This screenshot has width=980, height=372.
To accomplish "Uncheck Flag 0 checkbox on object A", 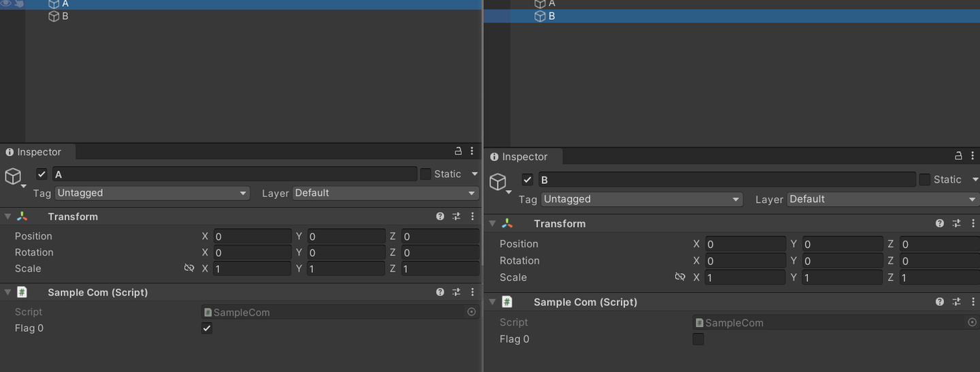I will click(207, 328).
